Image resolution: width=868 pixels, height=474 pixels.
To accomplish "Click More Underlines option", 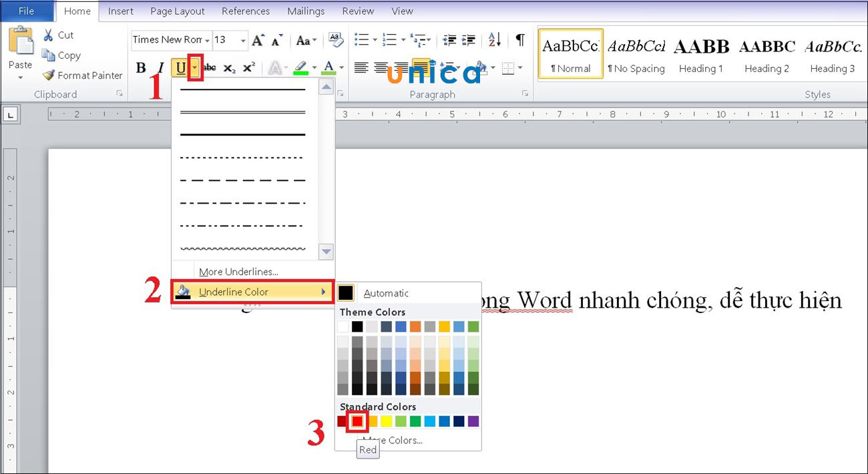I will 238,272.
